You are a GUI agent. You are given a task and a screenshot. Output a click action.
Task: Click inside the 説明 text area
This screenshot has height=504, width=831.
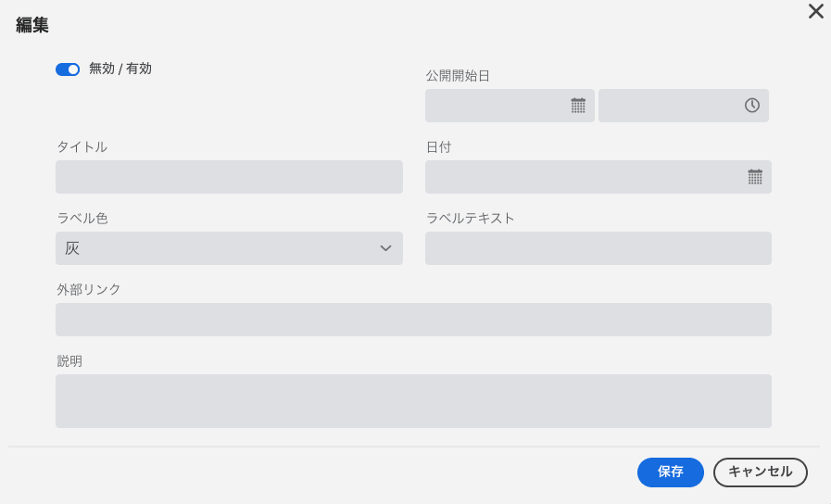pos(413,401)
